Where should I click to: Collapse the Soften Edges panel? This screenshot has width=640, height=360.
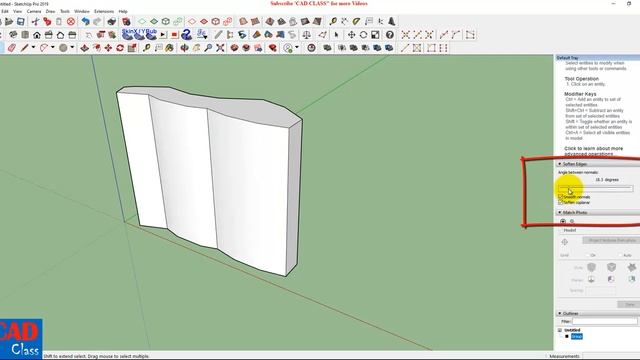coord(560,164)
